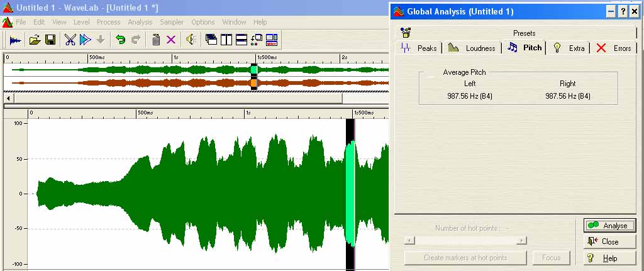Screen dimensions: 644x271
Task: Switch to the Loudness tab
Action: (x=474, y=48)
